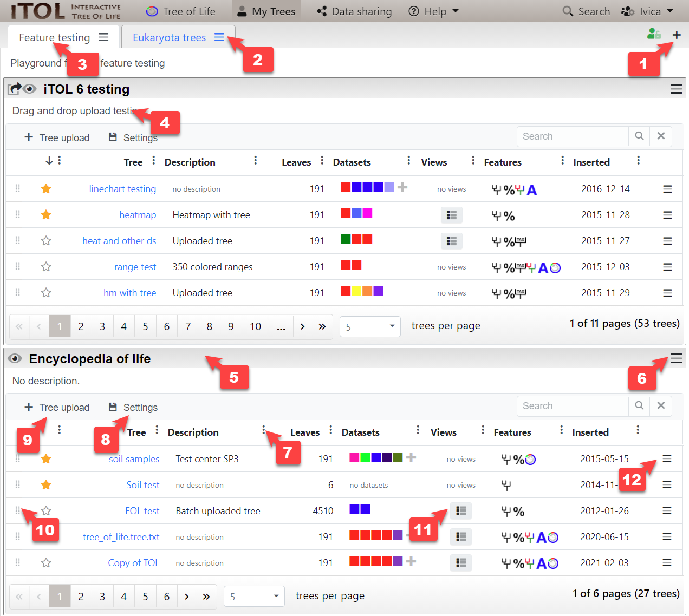Click the plus icon to add new workspace
Screen dimensions: 689x616
click(677, 35)
